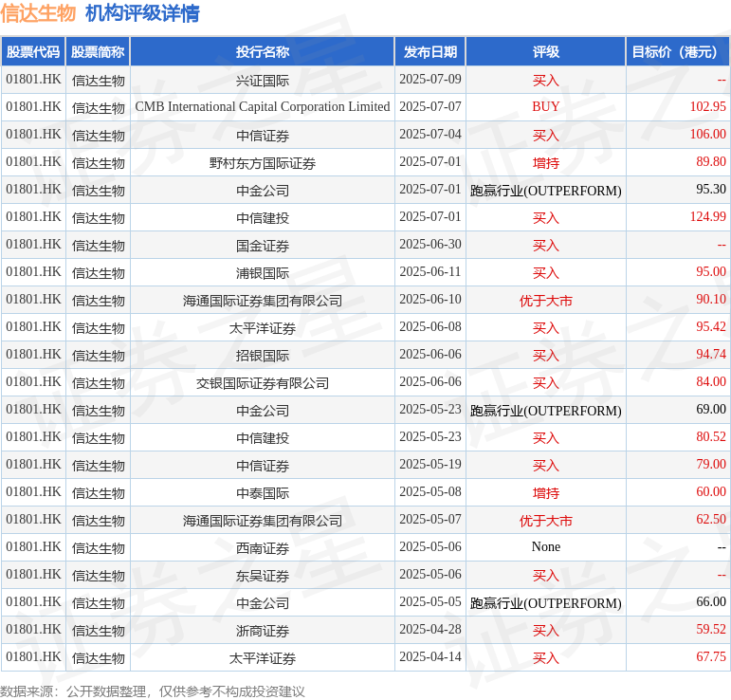
Task: Click the 95.00 target price
Action: 711,272
